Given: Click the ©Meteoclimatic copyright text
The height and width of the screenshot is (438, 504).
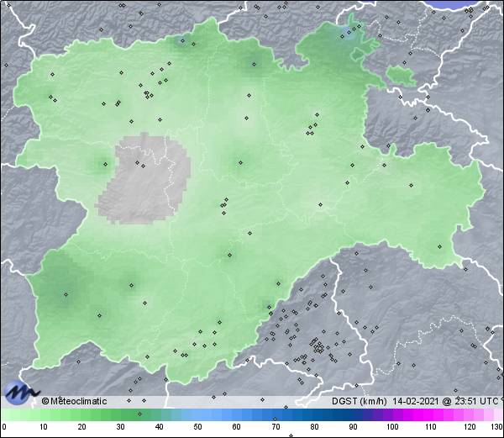Looking at the screenshot, I should point(74,401).
